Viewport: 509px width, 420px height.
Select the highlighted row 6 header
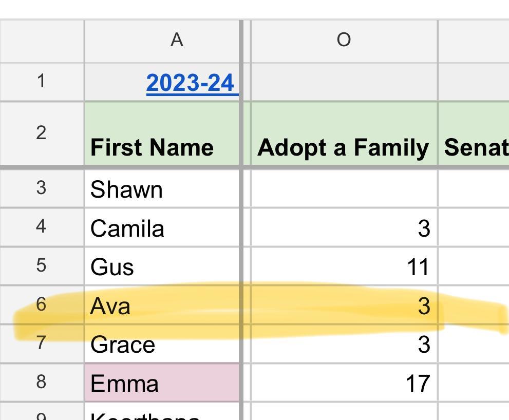[x=42, y=305]
